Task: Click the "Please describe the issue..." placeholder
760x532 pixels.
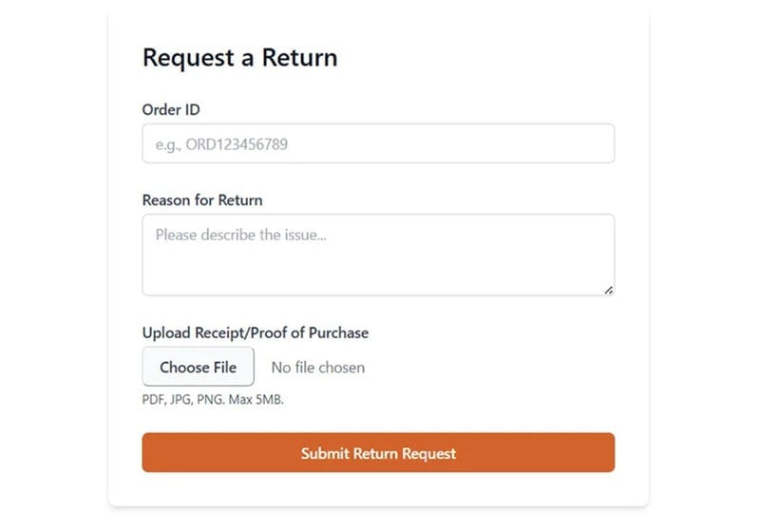Action: tap(241, 235)
